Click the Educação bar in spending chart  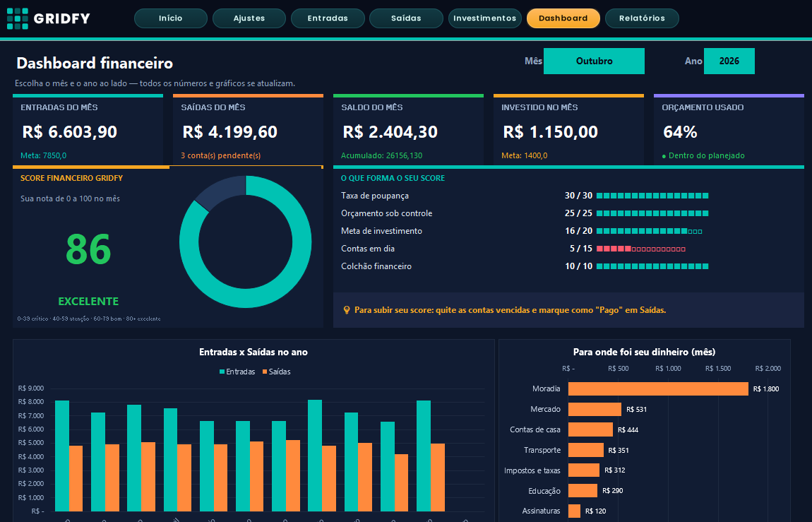pyautogui.click(x=583, y=490)
